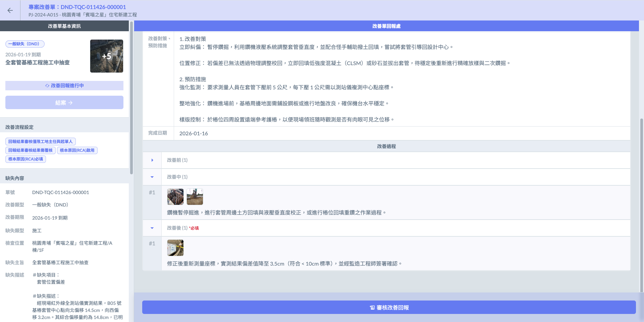Open the 改善後 measurement photo

pyautogui.click(x=175, y=248)
